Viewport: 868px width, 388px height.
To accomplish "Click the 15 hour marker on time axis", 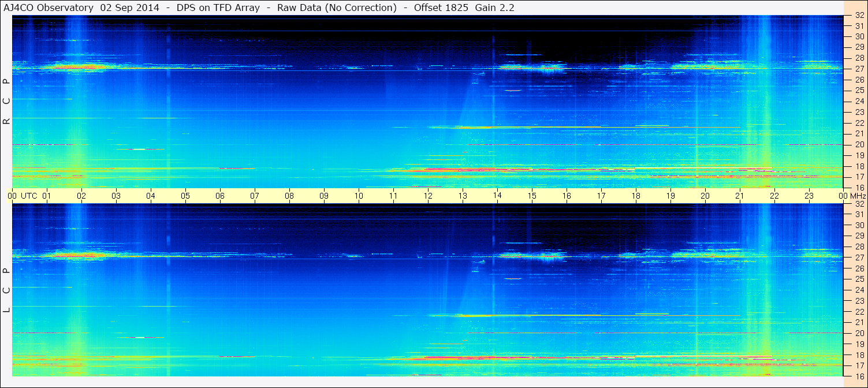I will 532,196.
